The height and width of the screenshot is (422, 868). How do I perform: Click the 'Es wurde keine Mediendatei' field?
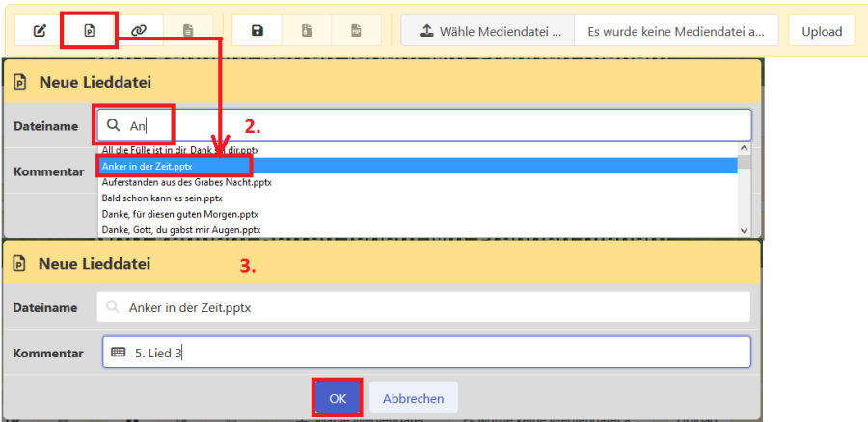coord(676,31)
